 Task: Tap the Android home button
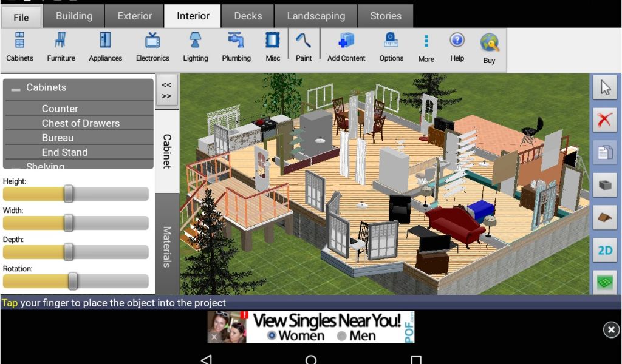point(311,359)
